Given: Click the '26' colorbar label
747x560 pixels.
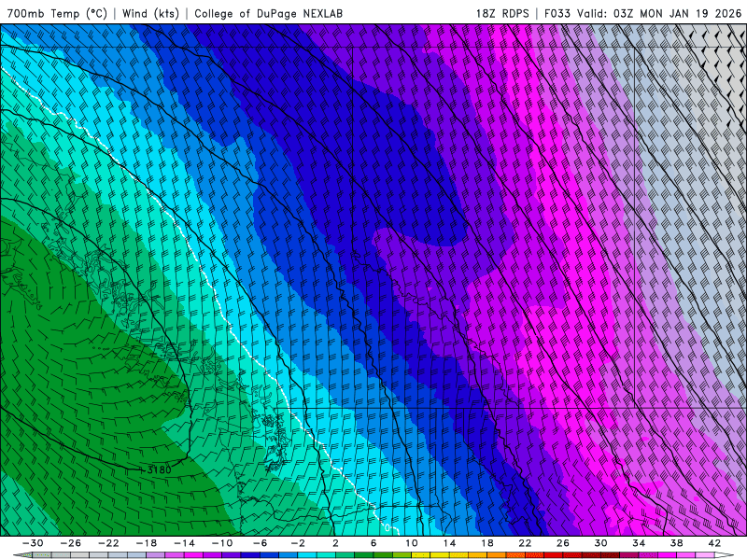Looking at the screenshot, I should point(563,543).
